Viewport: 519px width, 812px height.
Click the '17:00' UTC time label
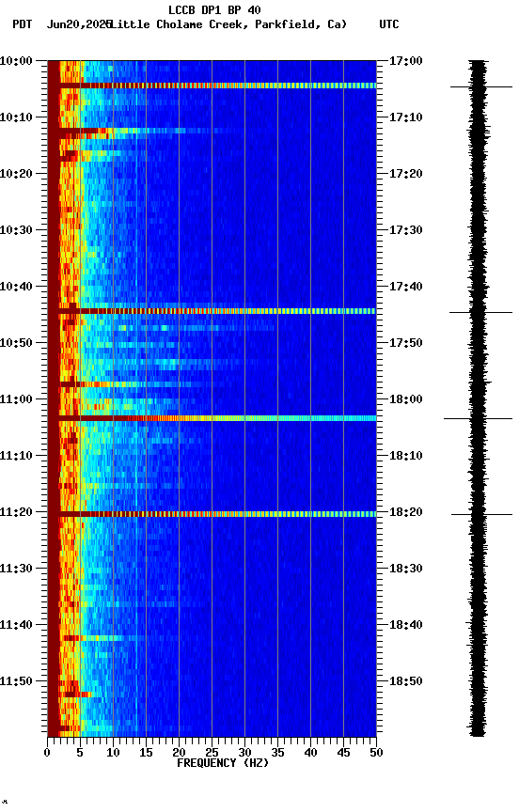(x=406, y=61)
